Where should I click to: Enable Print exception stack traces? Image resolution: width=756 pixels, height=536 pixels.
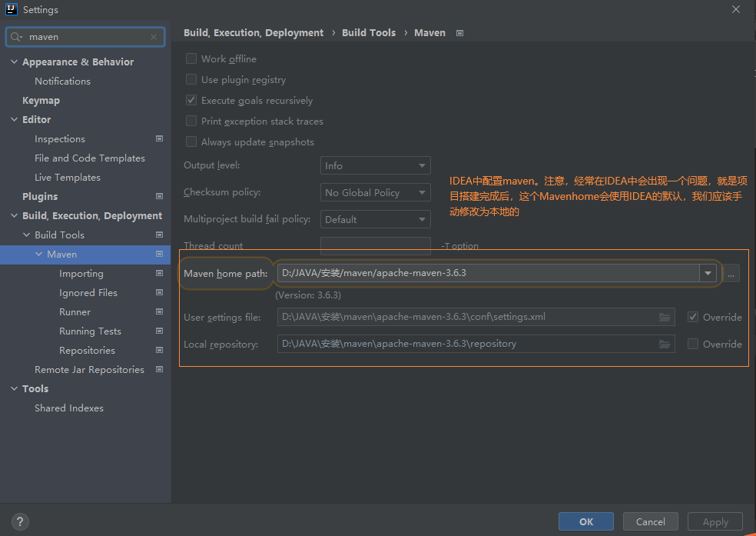[x=191, y=121]
